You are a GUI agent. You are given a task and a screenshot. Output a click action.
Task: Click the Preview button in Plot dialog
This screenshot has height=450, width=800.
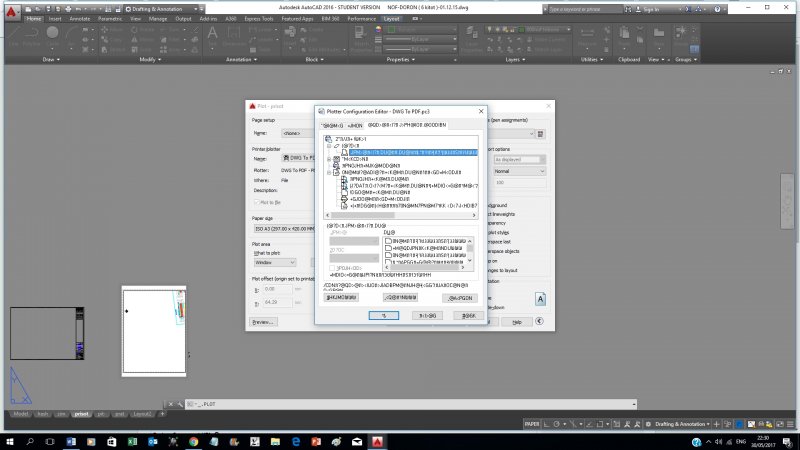(263, 322)
